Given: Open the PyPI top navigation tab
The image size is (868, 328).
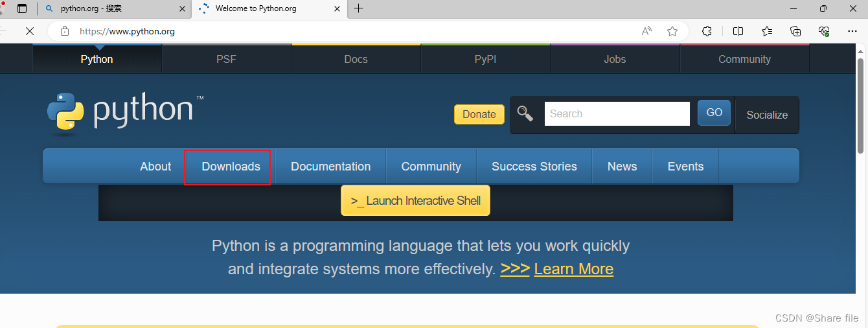Looking at the screenshot, I should coord(485,59).
